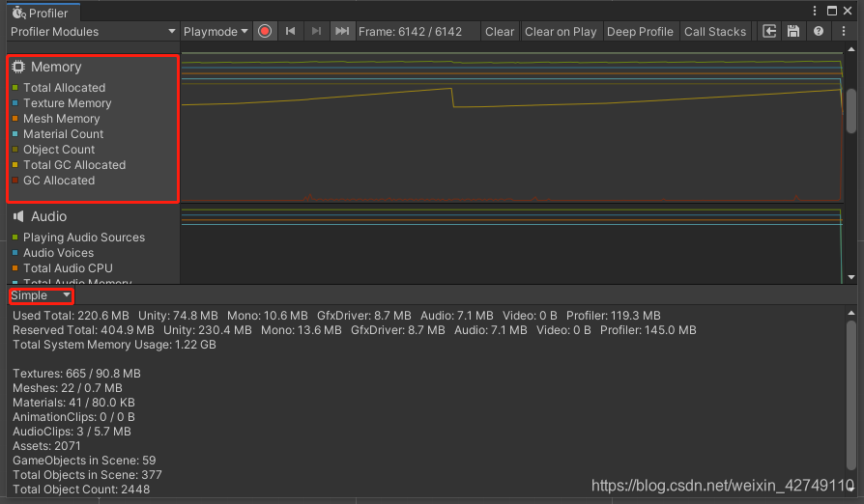The image size is (864, 504).
Task: Click the details pane scroll up arrow
Action: [x=851, y=313]
